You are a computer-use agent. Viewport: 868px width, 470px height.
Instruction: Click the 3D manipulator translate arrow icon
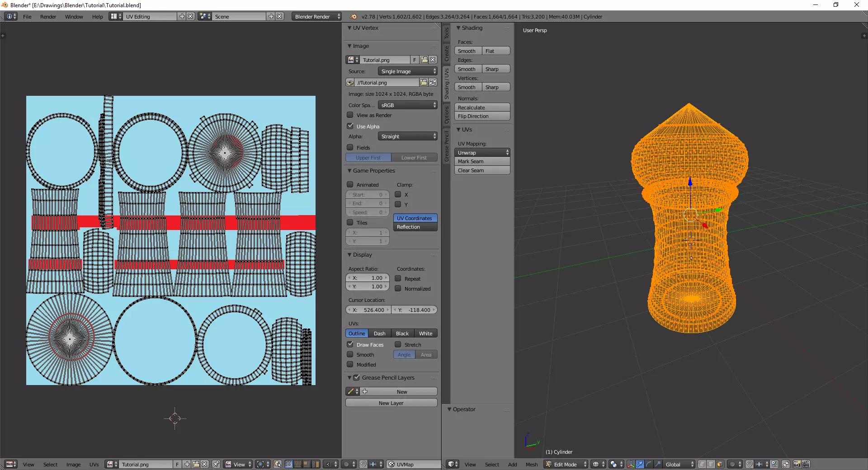(x=640, y=464)
